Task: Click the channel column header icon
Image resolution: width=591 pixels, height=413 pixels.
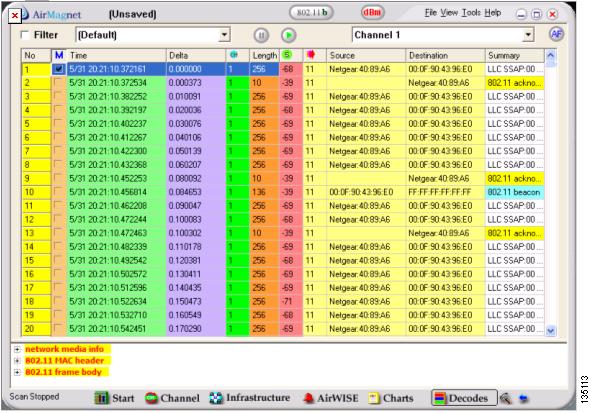Action: tap(234, 55)
